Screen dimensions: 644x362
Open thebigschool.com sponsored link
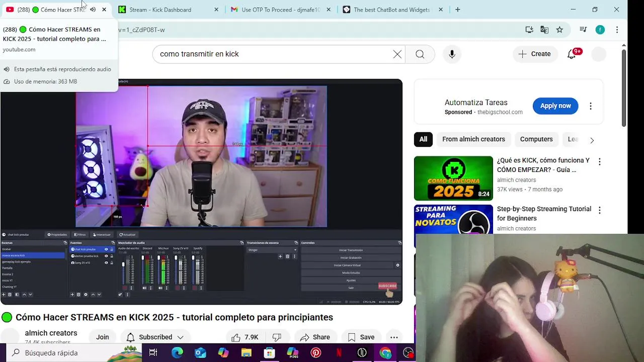(500, 112)
